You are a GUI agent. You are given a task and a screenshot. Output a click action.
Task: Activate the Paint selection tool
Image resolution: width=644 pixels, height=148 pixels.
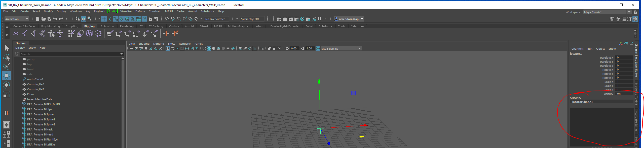7,66
